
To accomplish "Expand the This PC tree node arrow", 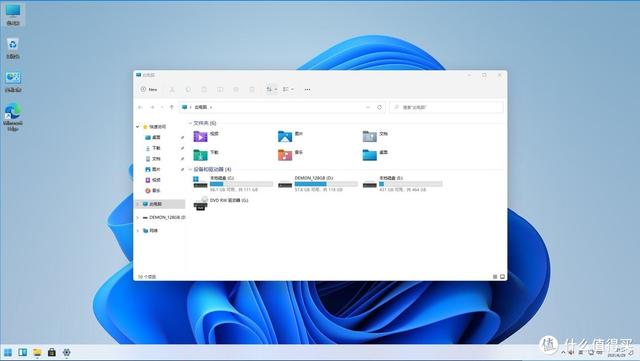I will coord(138,203).
